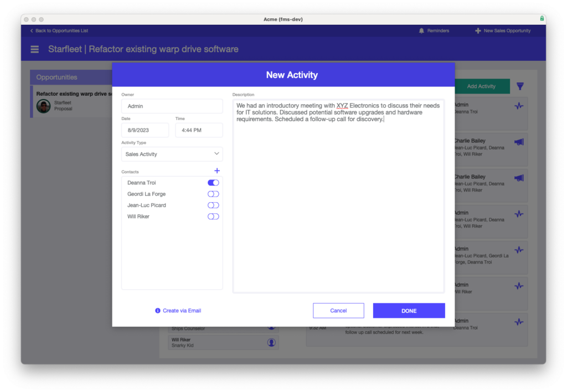Add a contact with the plus icon
The width and height of the screenshot is (567, 392).
click(217, 171)
